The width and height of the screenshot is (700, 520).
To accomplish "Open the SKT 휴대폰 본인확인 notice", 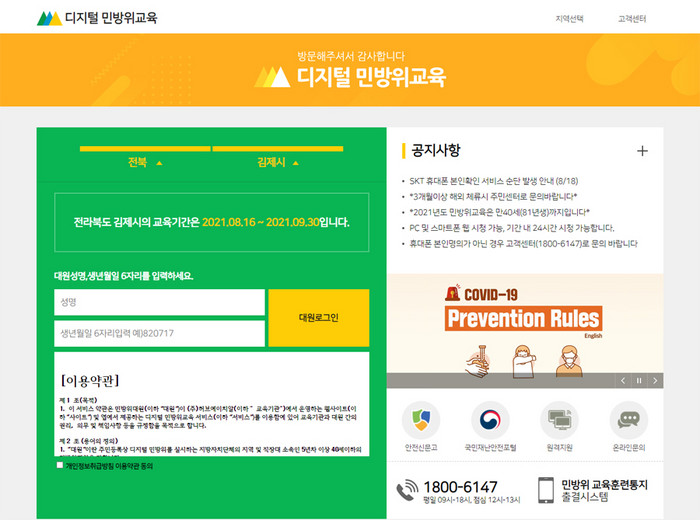I will (498, 181).
